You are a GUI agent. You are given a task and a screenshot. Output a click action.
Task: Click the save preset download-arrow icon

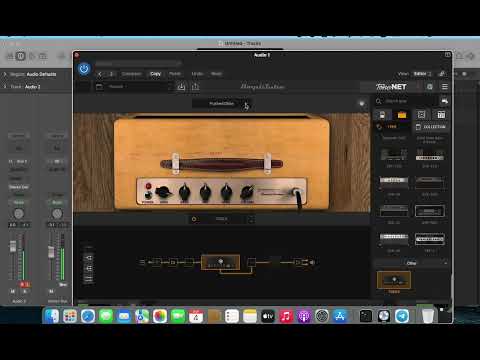pos(181,87)
